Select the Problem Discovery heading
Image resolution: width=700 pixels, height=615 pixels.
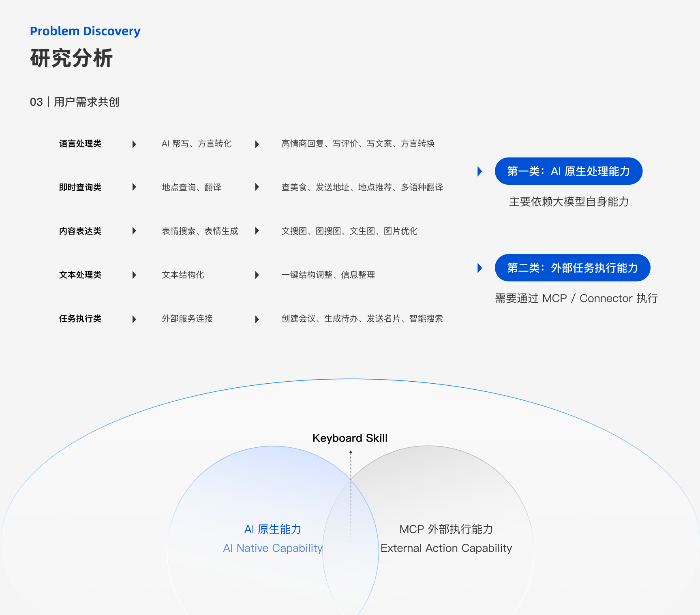tap(85, 31)
